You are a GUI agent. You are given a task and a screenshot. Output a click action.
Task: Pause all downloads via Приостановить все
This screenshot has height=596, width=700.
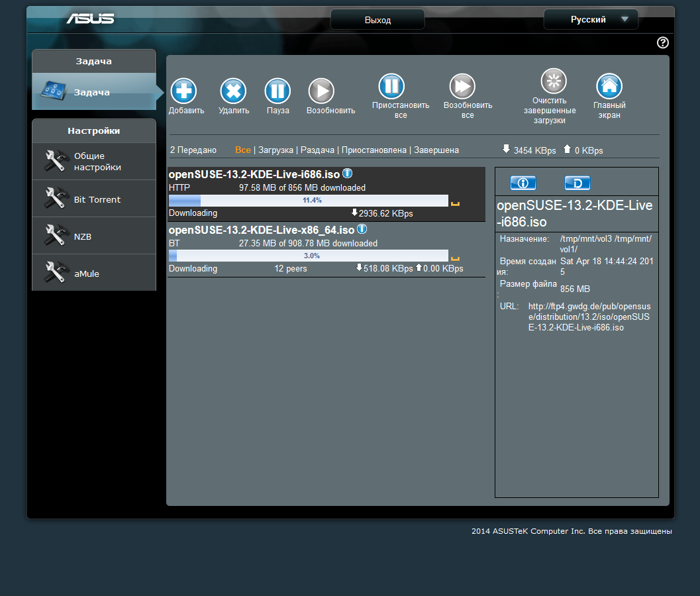[391, 85]
